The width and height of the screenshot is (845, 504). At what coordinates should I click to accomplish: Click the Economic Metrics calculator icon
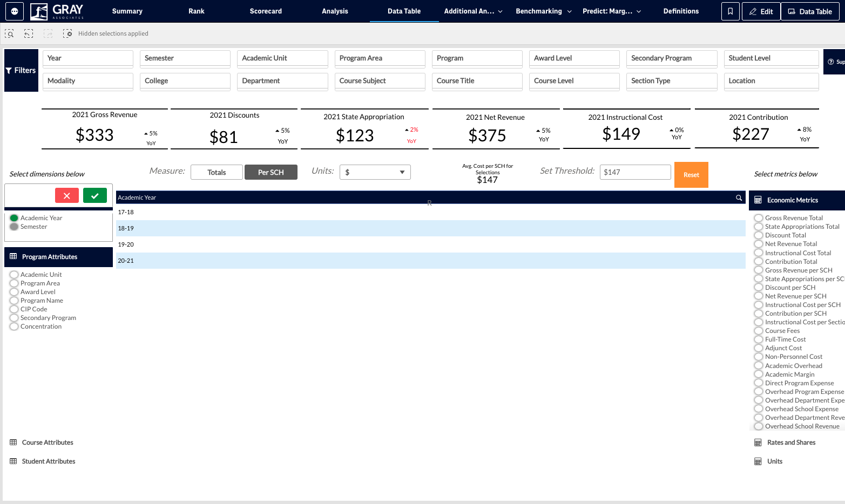758,200
